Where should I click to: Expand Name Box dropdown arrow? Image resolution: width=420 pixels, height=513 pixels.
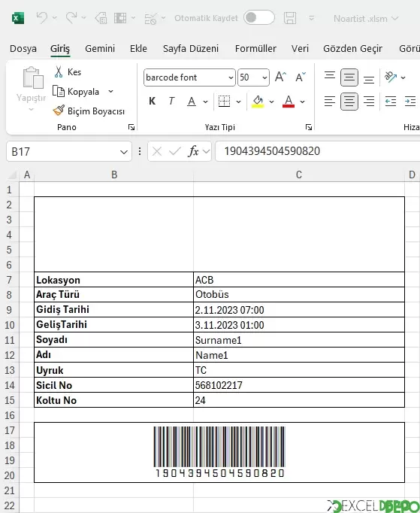[x=124, y=152]
